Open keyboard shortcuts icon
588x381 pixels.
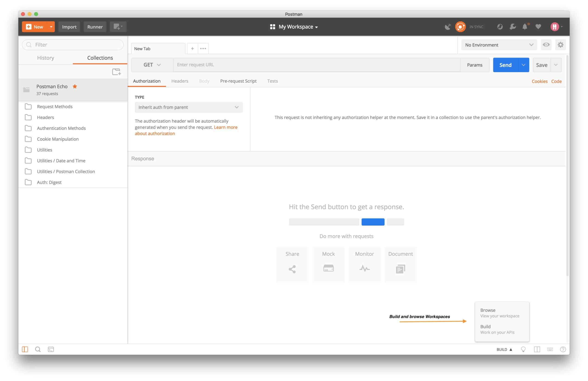550,349
